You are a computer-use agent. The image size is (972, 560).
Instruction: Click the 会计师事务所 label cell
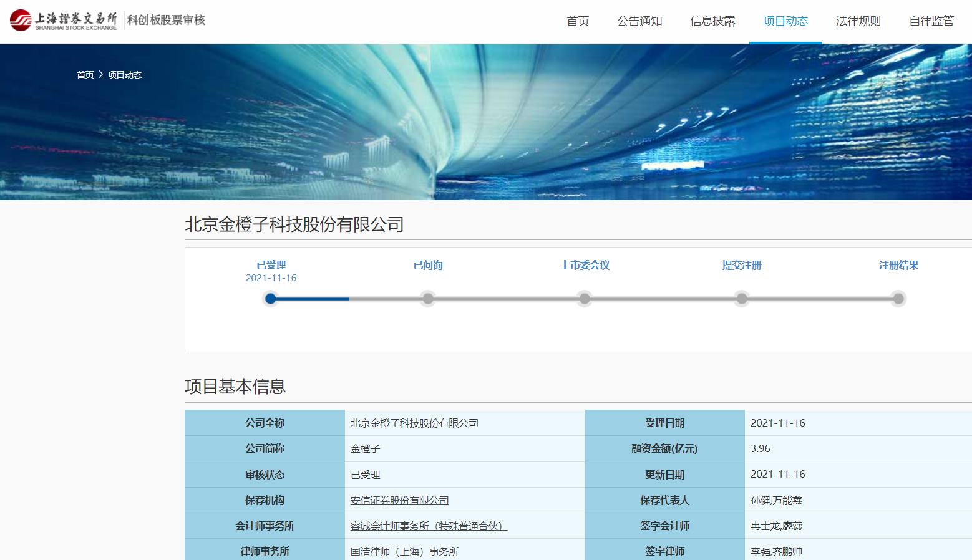pyautogui.click(x=265, y=526)
